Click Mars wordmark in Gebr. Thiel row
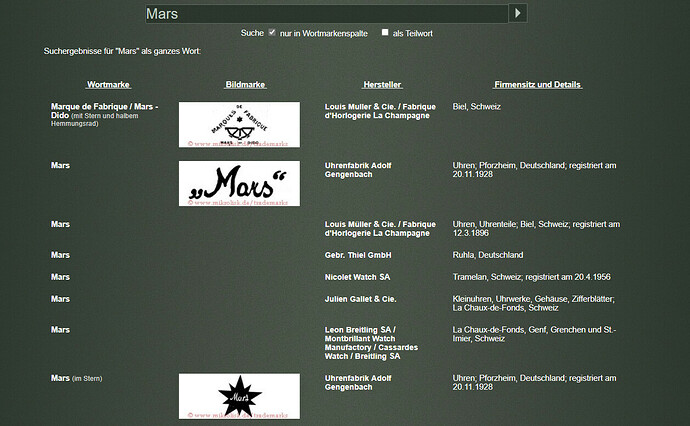 click(60, 255)
